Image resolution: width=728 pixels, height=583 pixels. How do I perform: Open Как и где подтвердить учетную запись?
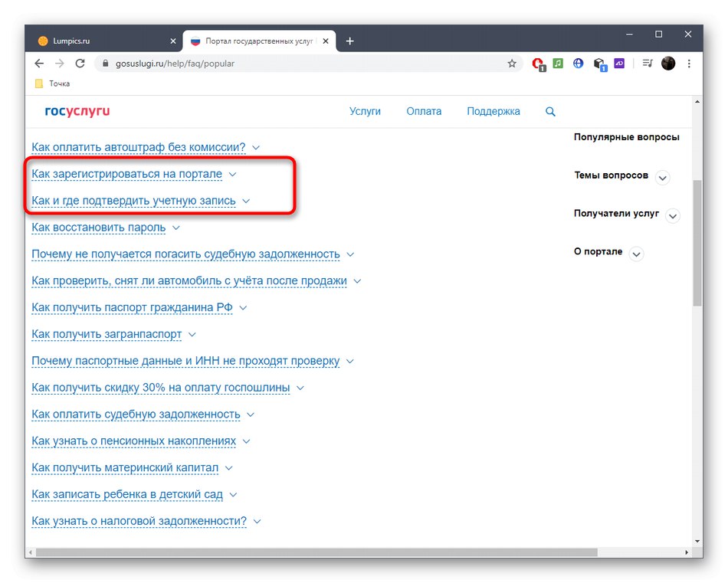[x=133, y=201]
